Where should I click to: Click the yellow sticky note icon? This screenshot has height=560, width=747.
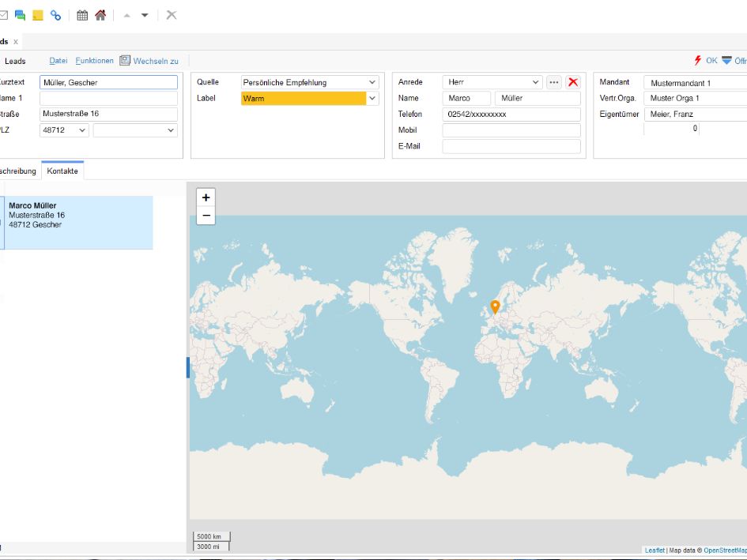point(38,15)
